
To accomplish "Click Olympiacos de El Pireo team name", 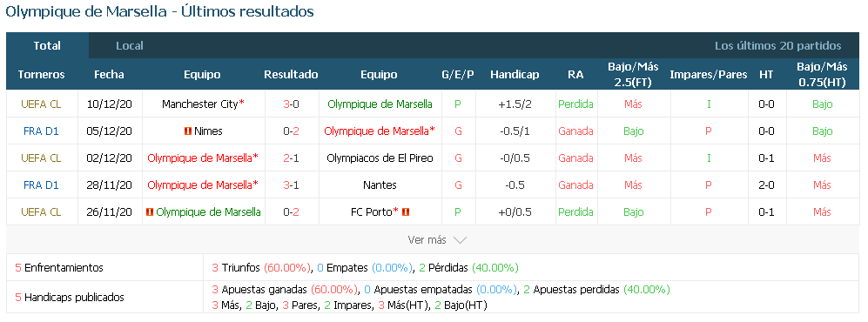I will (380, 158).
